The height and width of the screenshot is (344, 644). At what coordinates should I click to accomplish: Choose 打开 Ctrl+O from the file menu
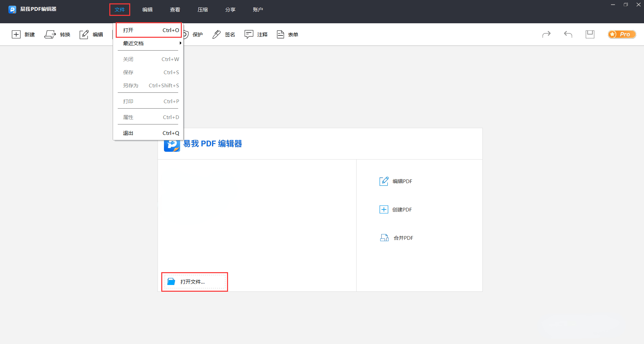coord(149,30)
